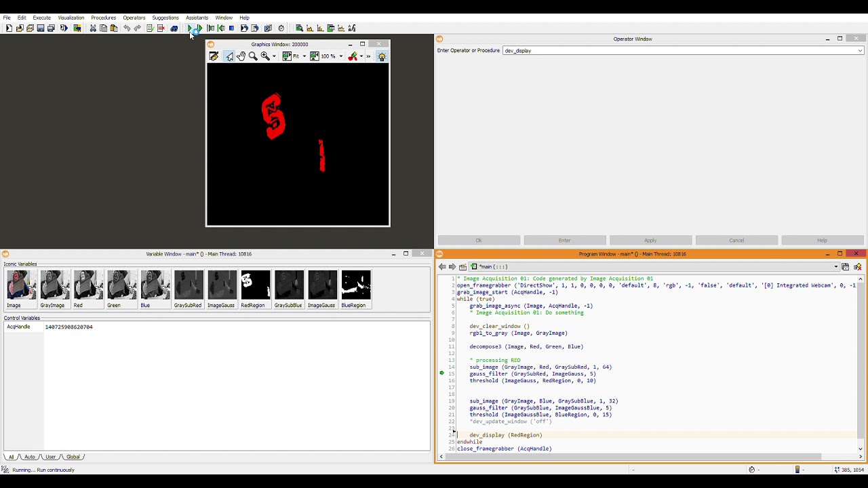Run the program with green play icon
The image size is (868, 488).
point(189,28)
